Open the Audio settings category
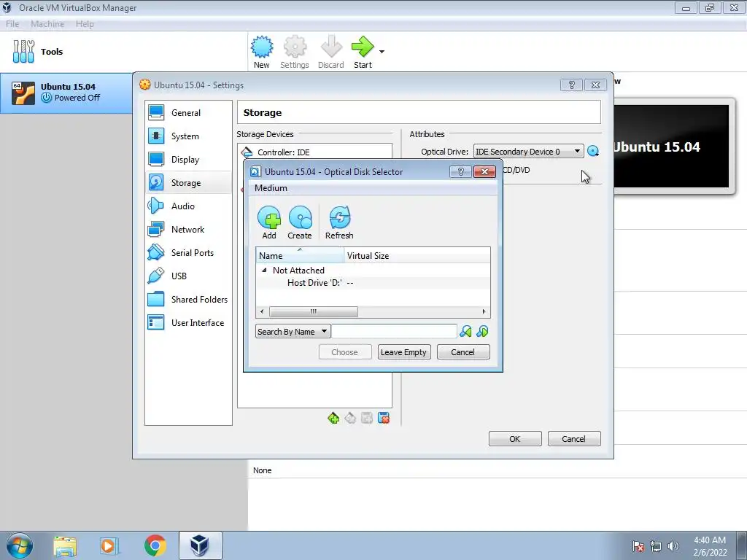 189,206
